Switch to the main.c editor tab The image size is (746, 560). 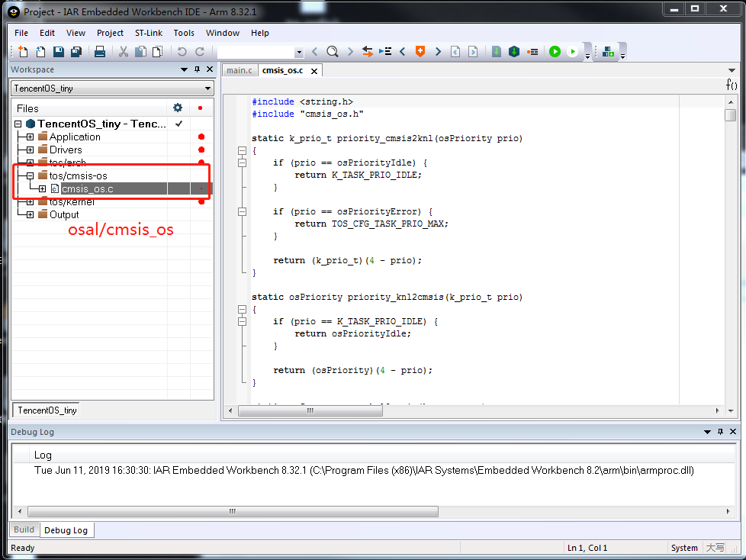click(x=239, y=70)
